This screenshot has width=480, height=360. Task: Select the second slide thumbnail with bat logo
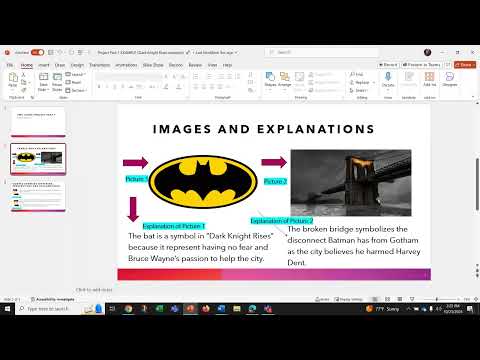click(38, 159)
